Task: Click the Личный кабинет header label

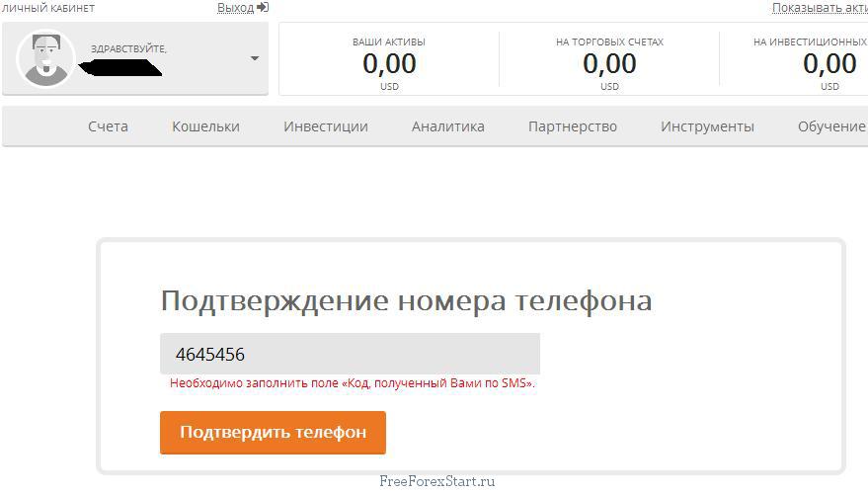Action: click(x=48, y=8)
